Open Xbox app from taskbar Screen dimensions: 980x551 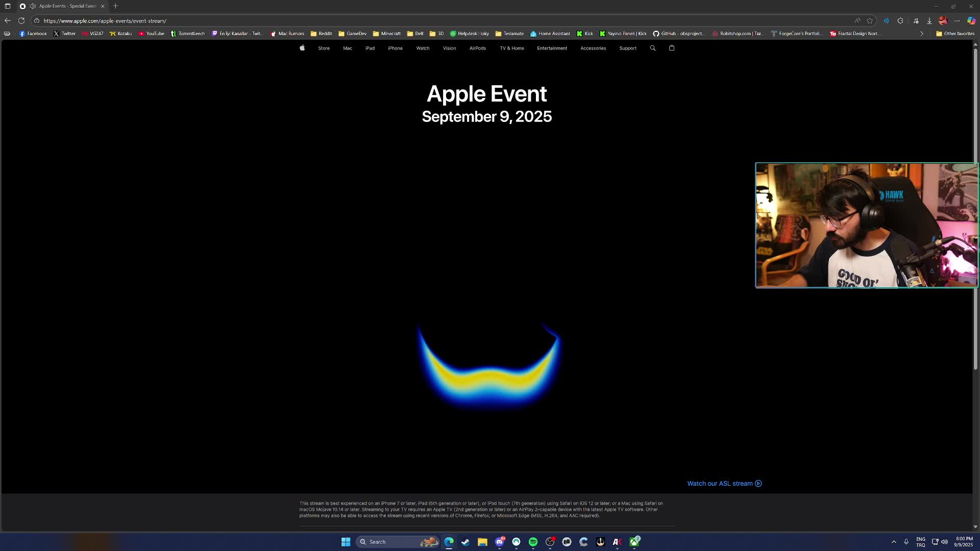634,542
